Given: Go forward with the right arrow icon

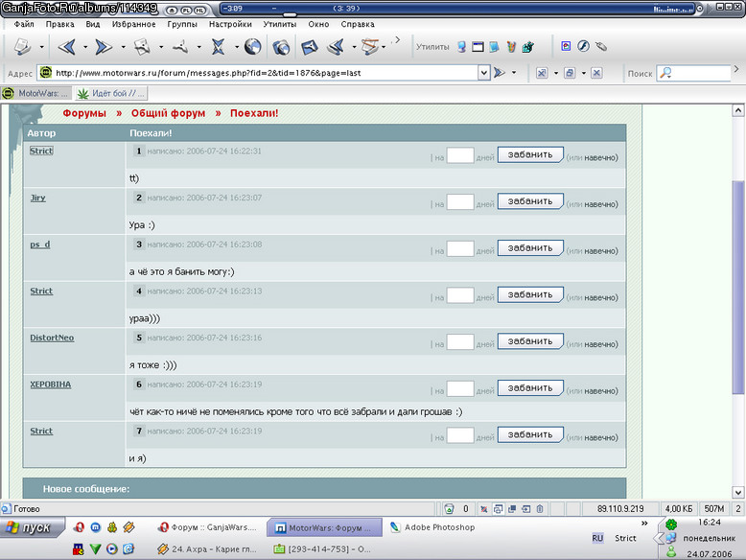Looking at the screenshot, I should [104, 47].
